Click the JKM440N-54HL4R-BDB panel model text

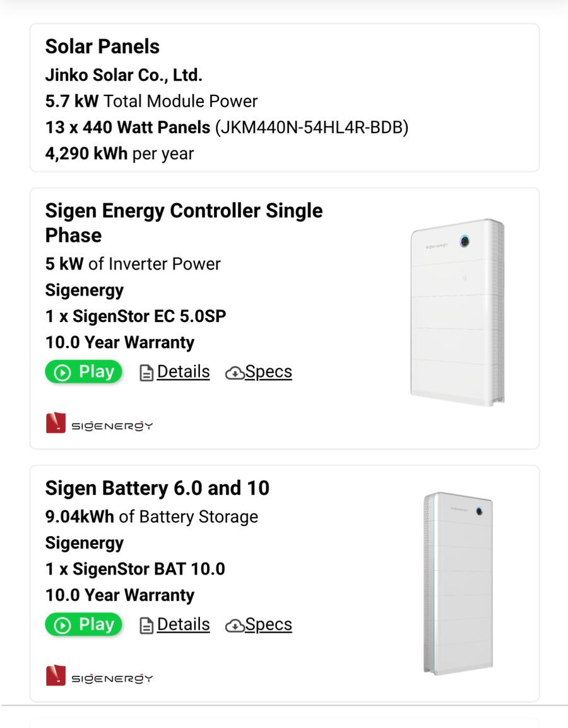click(x=312, y=128)
